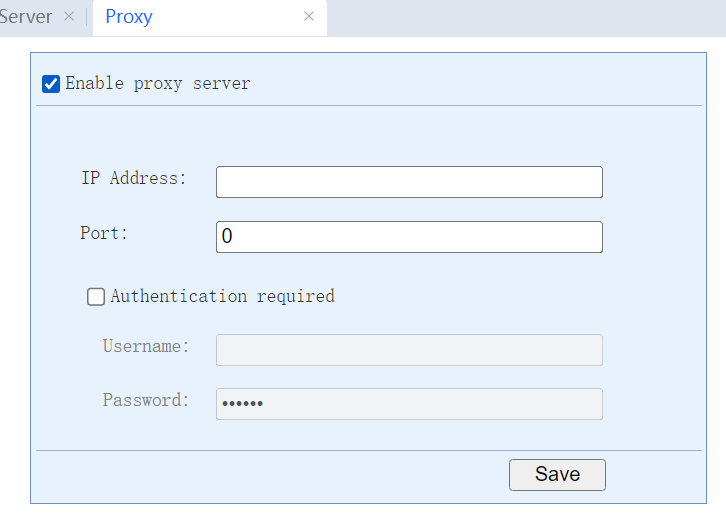Click the 'Enable proxy server' label text
This screenshot has width=726, height=521.
[x=158, y=84]
